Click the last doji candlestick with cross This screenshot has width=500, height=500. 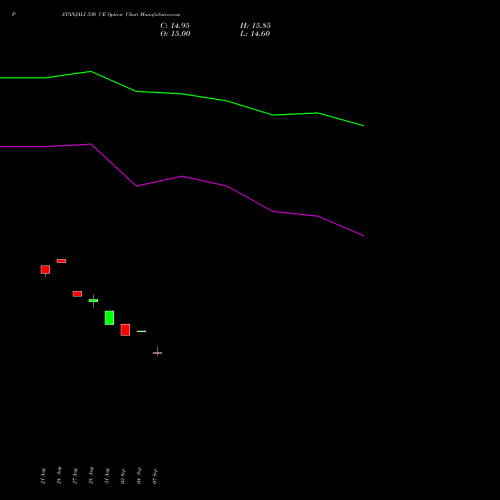[x=157, y=352]
